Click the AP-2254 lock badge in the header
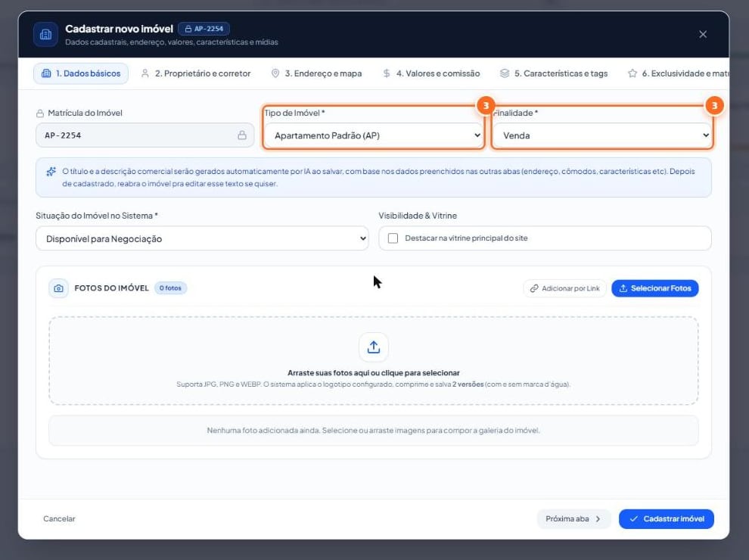749x560 pixels. (204, 29)
